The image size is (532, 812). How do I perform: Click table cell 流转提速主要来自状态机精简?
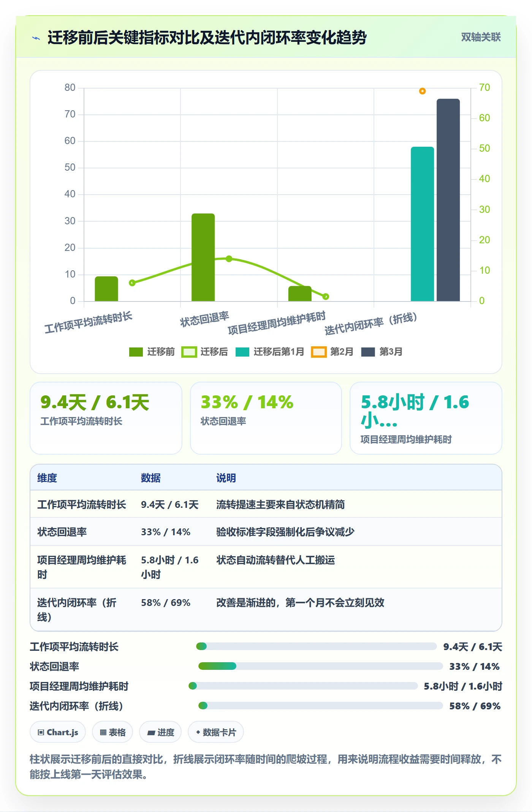pyautogui.click(x=280, y=504)
